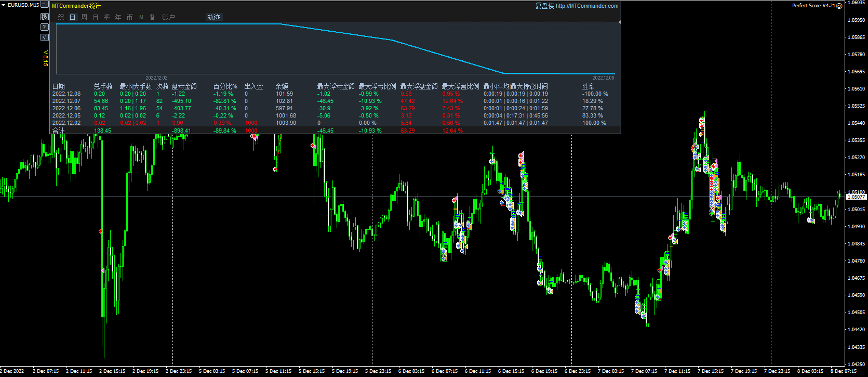Viewport: 868px width, 377px height.
Task: Switch to the 日 daily statistics tab
Action: [72, 17]
